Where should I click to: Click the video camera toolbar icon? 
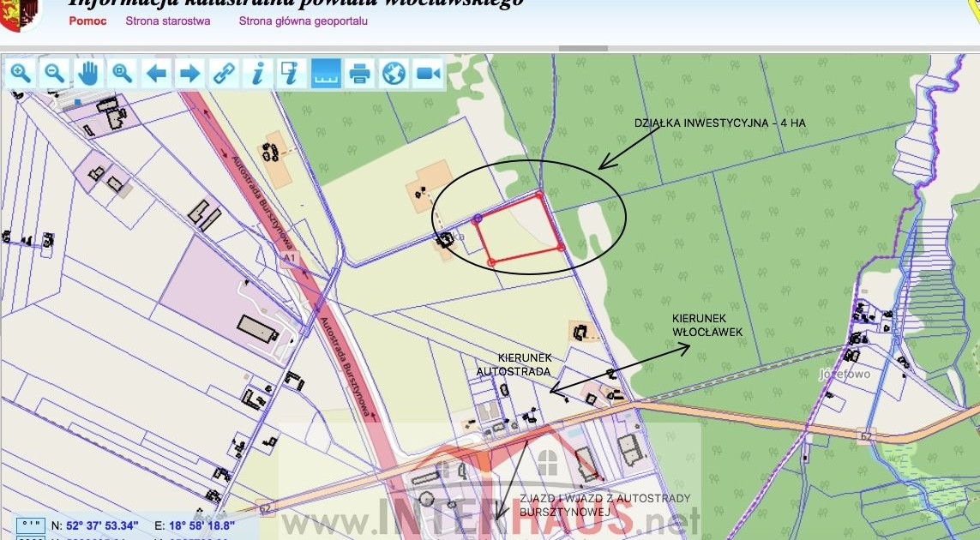pyautogui.click(x=427, y=73)
